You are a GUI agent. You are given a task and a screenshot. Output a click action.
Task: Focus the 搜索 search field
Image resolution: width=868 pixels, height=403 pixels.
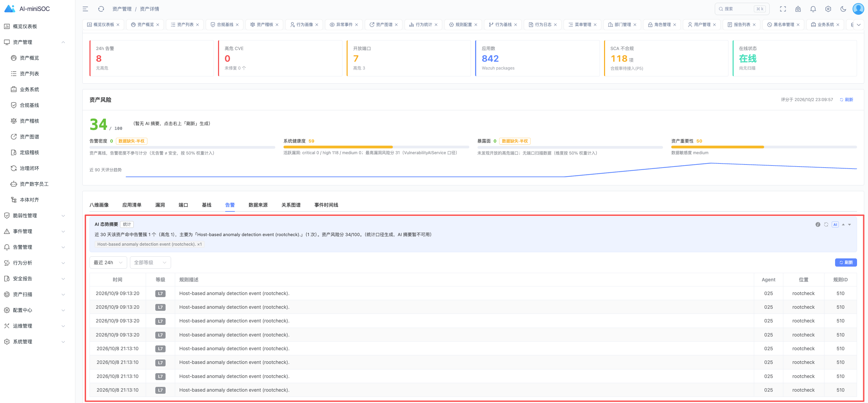click(x=742, y=9)
